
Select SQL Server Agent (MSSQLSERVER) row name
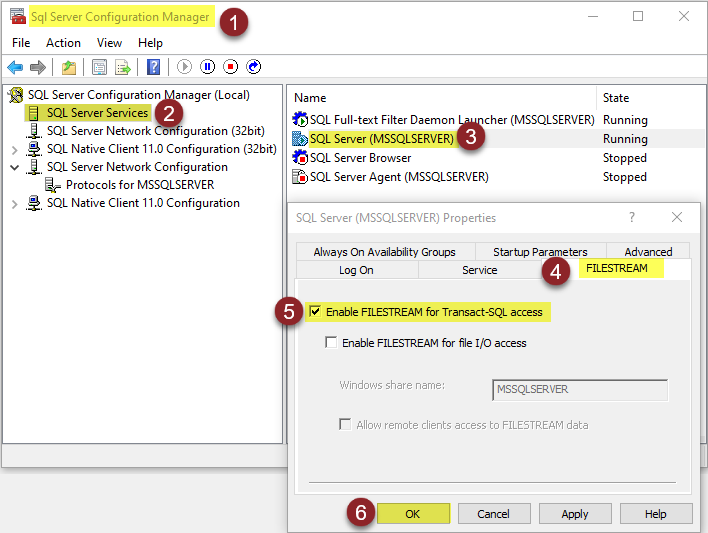pos(399,177)
